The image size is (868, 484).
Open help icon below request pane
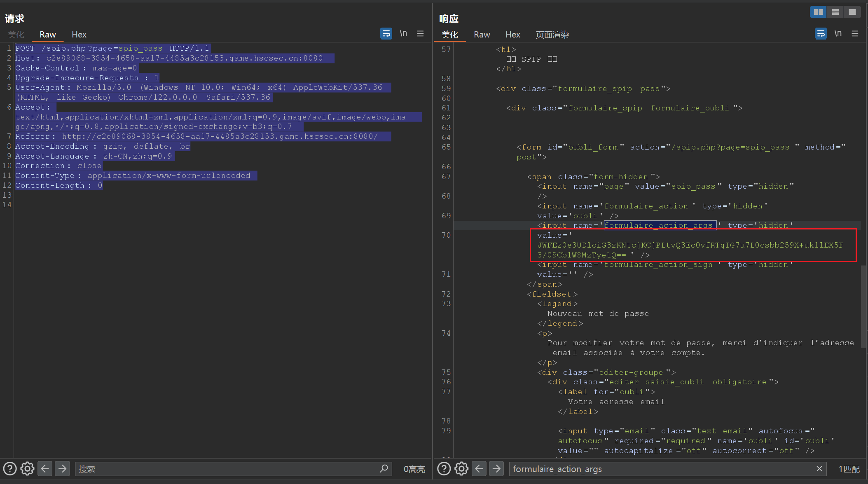click(x=10, y=469)
